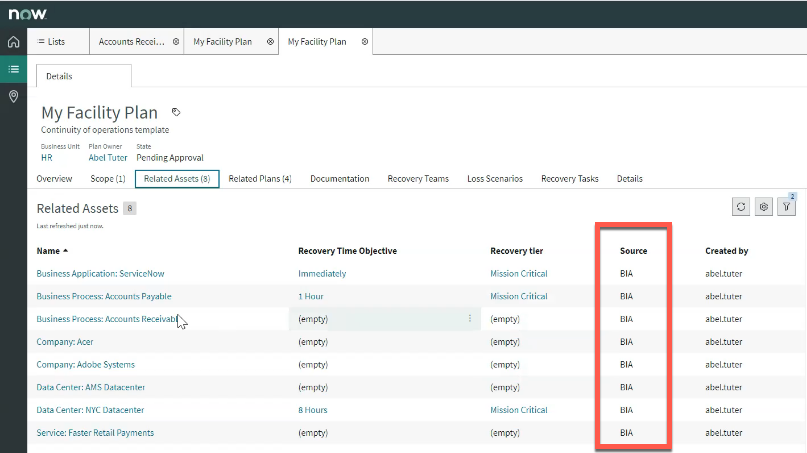Screen dimensions: 807x453
Task: Open the HR business unit link
Action: [x=47, y=158]
